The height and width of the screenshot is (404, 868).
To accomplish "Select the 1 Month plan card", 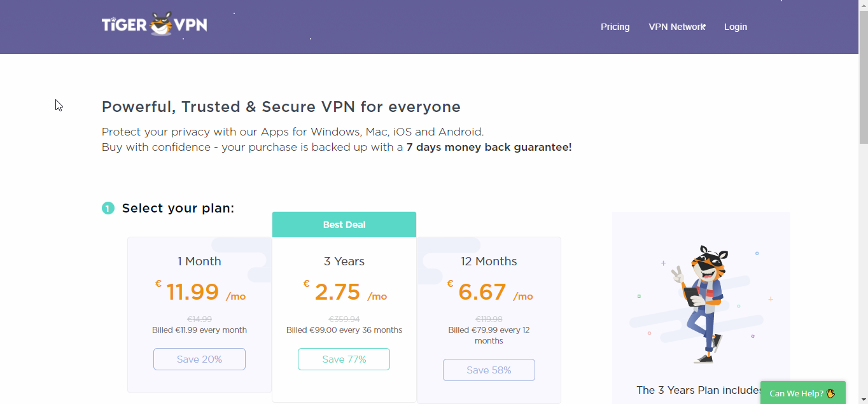I will click(199, 315).
